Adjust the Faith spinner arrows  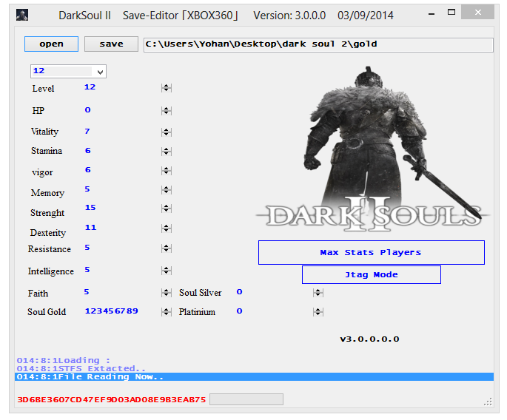point(167,293)
